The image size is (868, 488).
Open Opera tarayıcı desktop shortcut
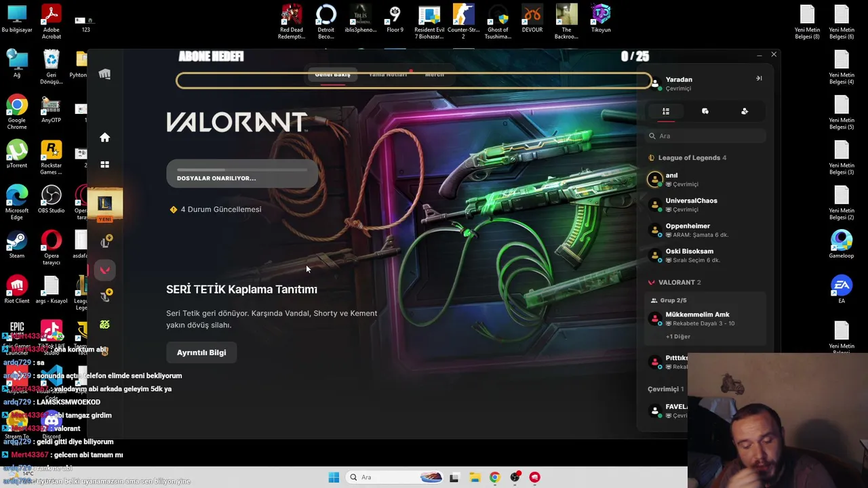pyautogui.click(x=52, y=249)
